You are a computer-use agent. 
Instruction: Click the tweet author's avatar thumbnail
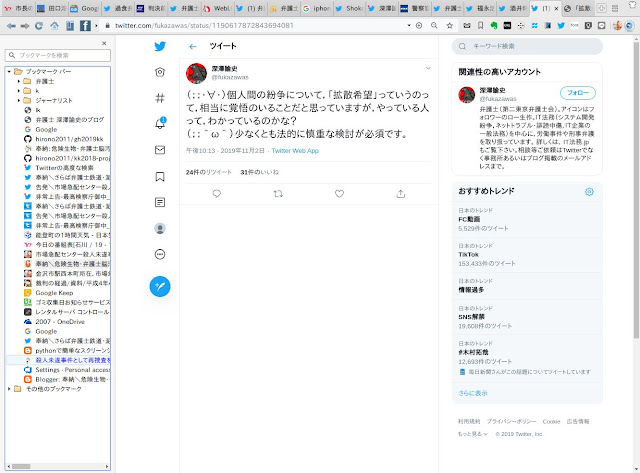196,73
